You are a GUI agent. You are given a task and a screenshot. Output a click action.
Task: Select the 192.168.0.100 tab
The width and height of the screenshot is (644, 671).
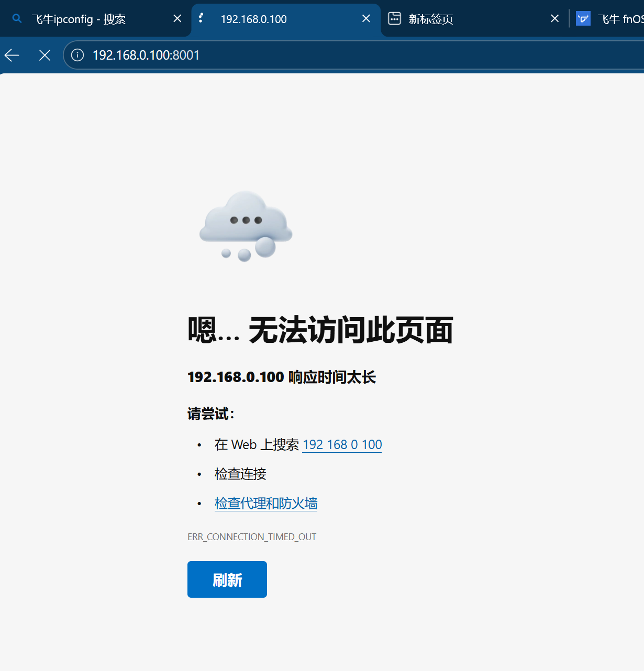click(x=262, y=18)
